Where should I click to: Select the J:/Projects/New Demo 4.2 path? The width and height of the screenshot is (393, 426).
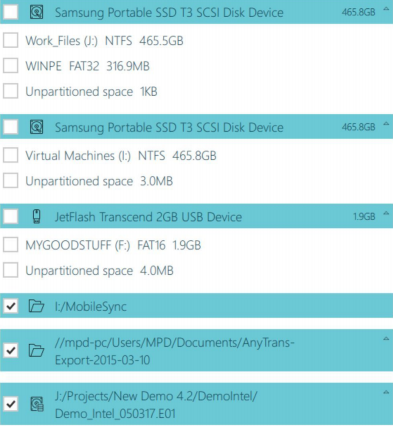(156, 405)
